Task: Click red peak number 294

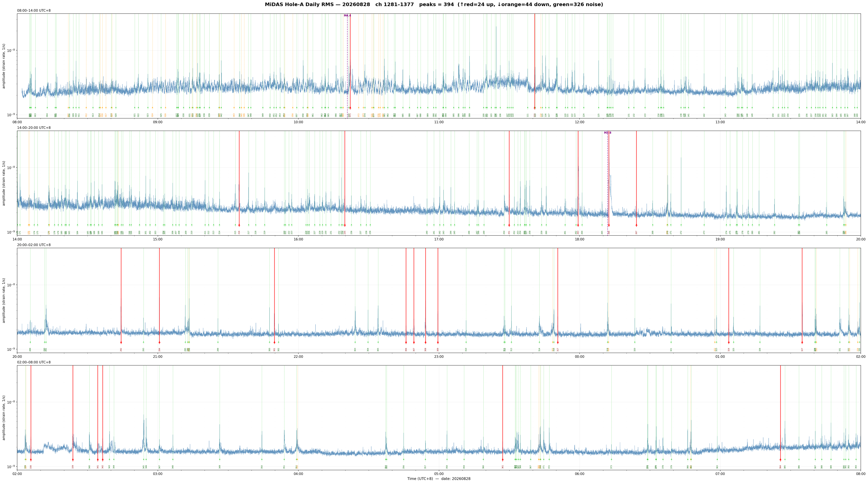Action: [x=159, y=350]
